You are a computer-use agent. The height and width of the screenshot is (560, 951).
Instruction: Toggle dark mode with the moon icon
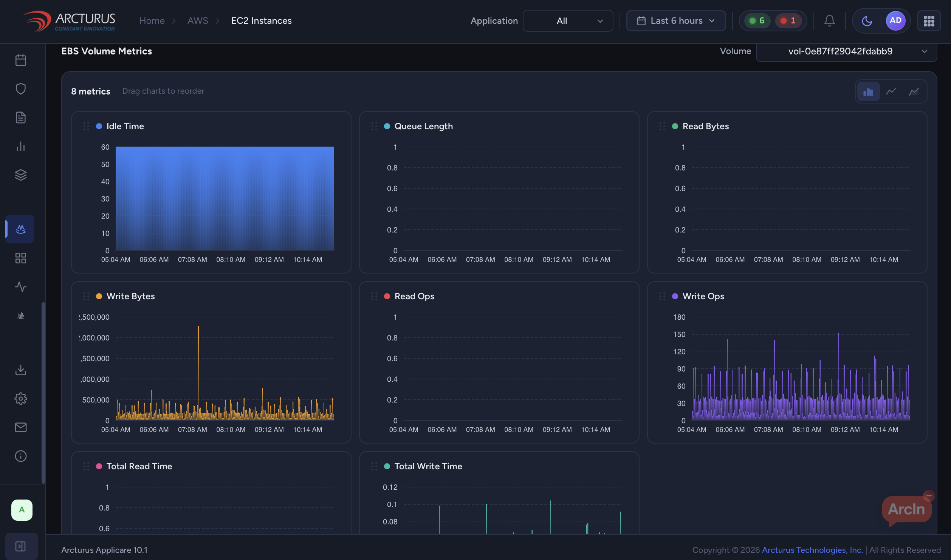(x=867, y=21)
